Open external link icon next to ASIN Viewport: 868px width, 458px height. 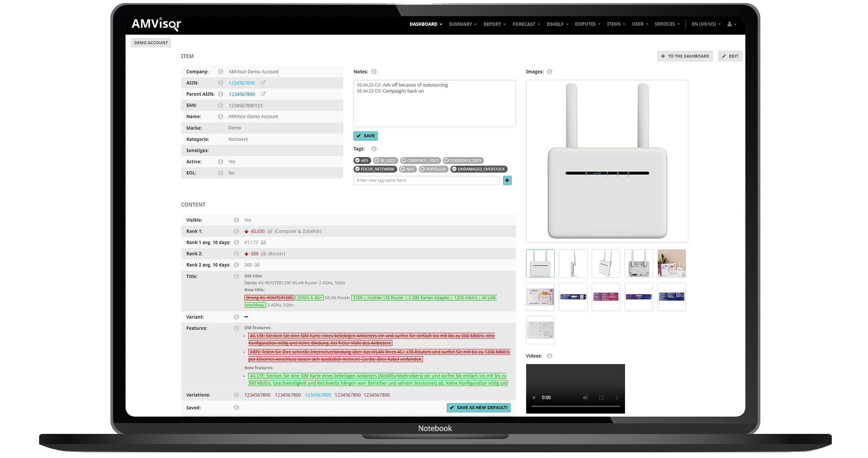263,83
